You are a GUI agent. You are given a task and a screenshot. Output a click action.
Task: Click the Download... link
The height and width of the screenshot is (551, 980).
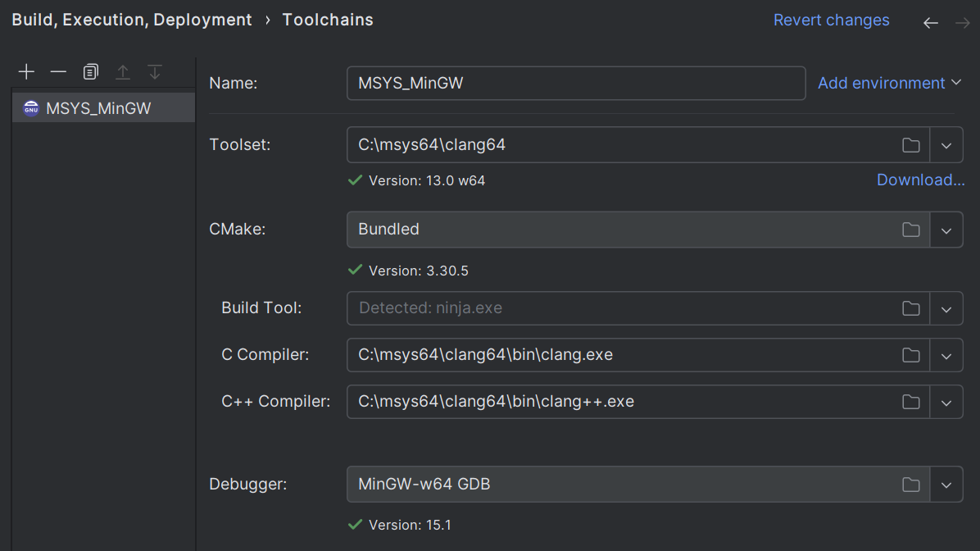pyautogui.click(x=920, y=180)
